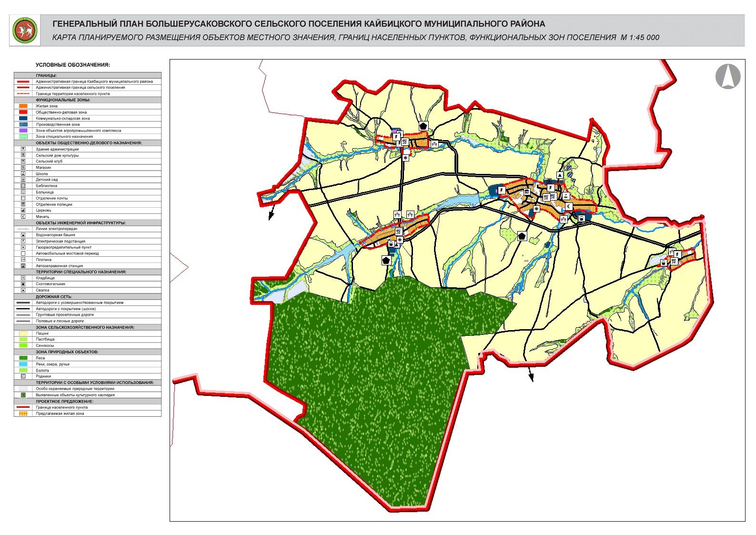Select the dark blue Коммунально-складская зона swatch

tap(23, 118)
